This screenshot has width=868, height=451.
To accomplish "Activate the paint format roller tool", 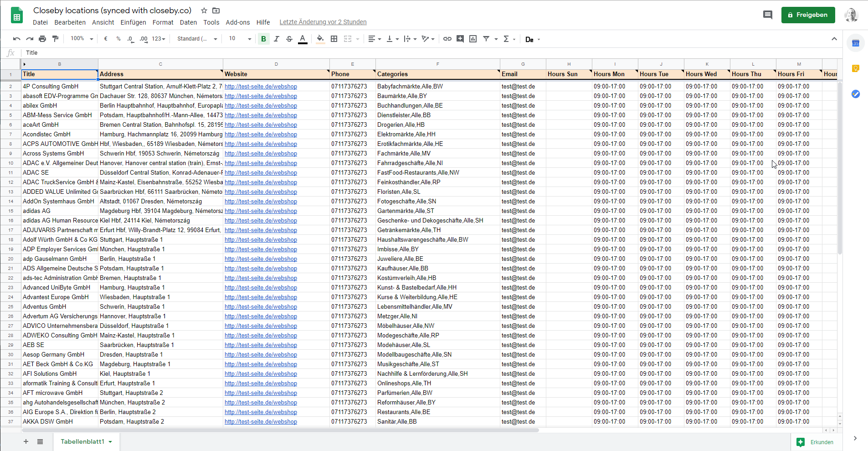I will [x=55, y=39].
